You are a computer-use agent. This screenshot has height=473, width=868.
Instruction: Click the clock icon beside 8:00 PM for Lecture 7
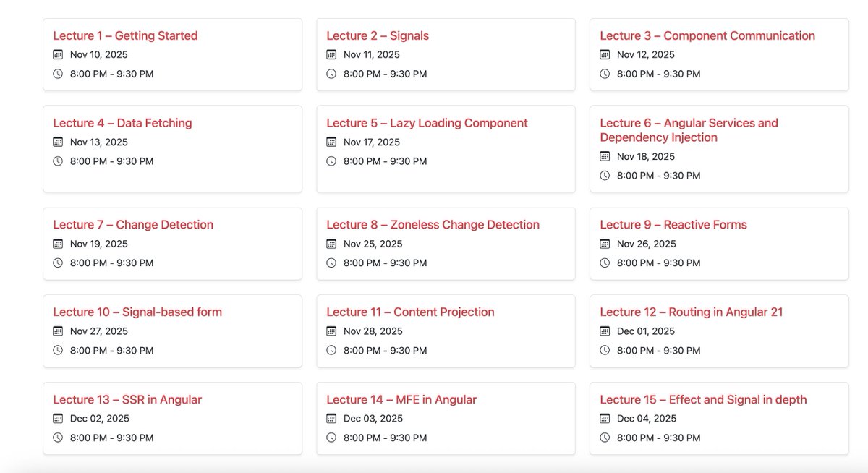click(x=58, y=263)
